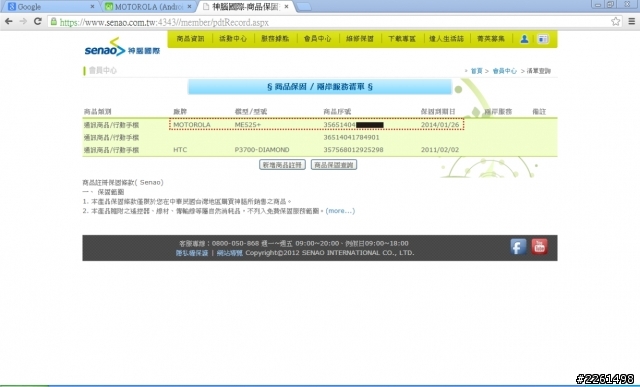Screen dimensions: 640x387
Task: Open member profile person icon
Action: (524, 39)
